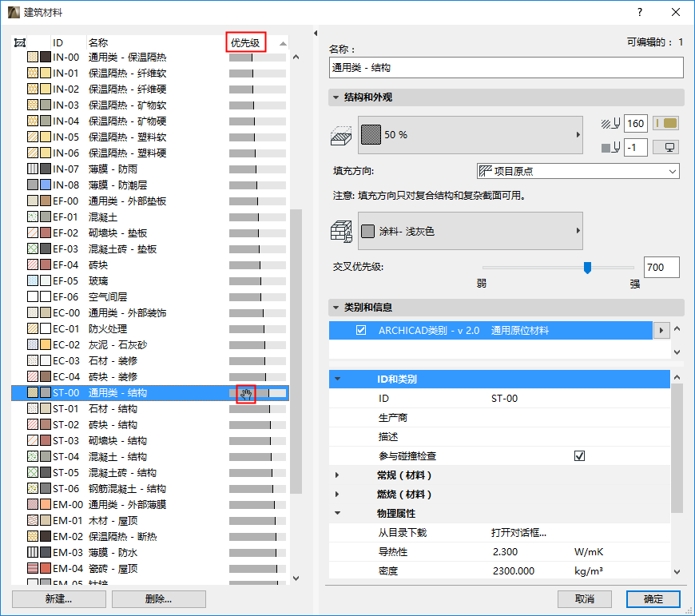Click the 确定 button
Viewport: 695px width, 616px height.
(653, 599)
